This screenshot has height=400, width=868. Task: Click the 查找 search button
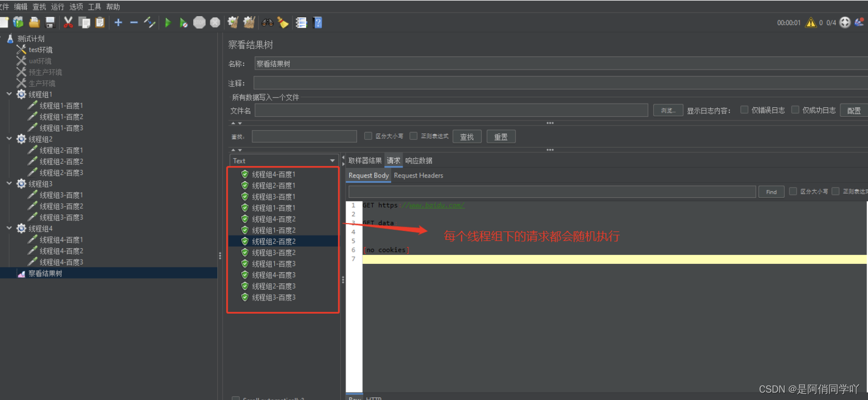pyautogui.click(x=467, y=137)
